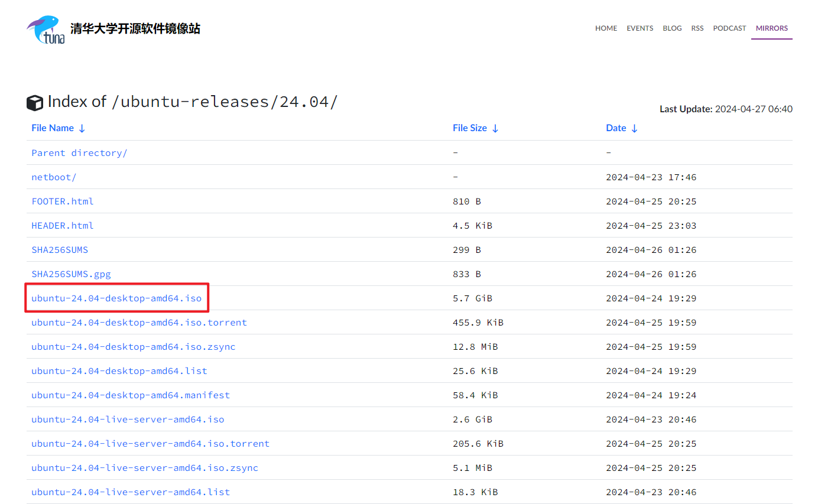
Task: Go to Parent directory/
Action: tap(79, 153)
